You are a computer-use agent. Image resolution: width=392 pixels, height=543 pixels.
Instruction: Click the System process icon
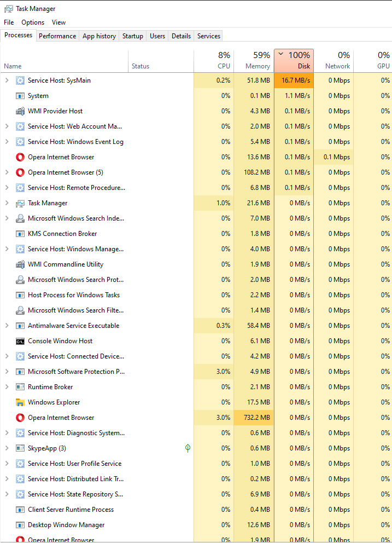tap(20, 96)
